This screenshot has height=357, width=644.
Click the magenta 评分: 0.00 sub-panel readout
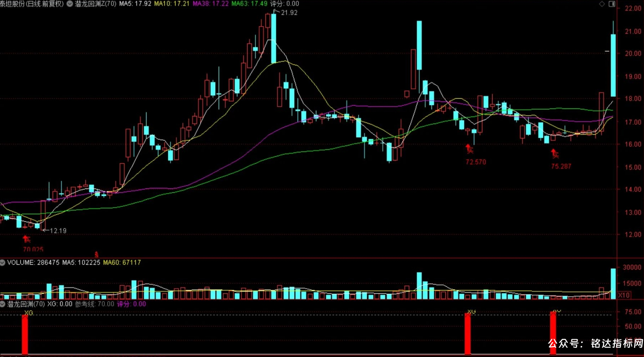click(132, 304)
